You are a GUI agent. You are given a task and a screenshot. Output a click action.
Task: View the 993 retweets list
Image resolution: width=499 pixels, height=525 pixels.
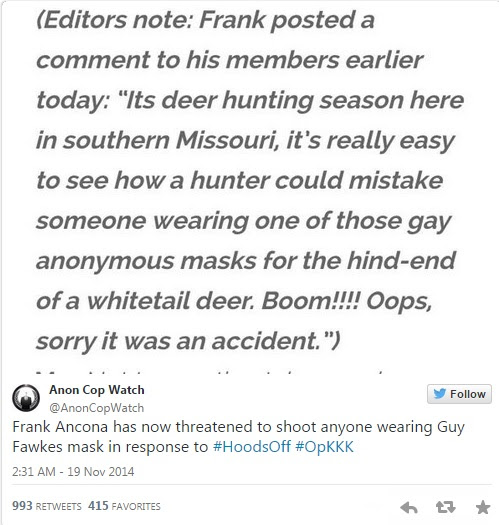(47, 506)
